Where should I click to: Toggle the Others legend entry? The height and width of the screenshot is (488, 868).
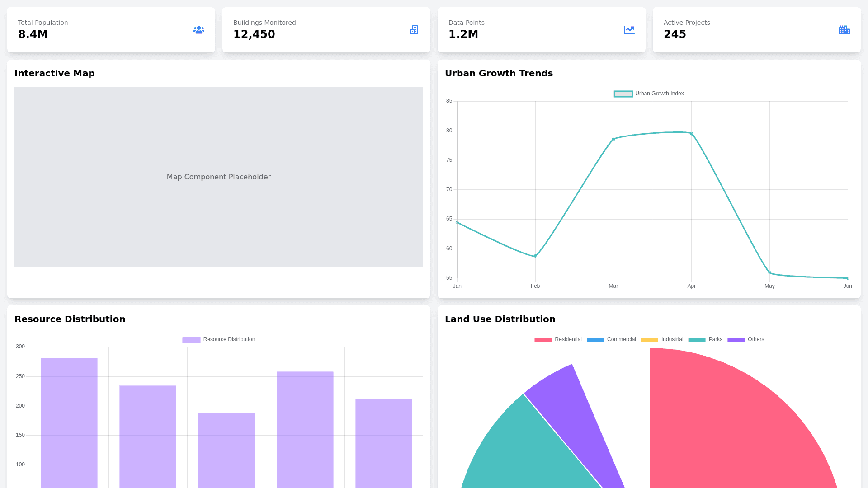point(745,340)
